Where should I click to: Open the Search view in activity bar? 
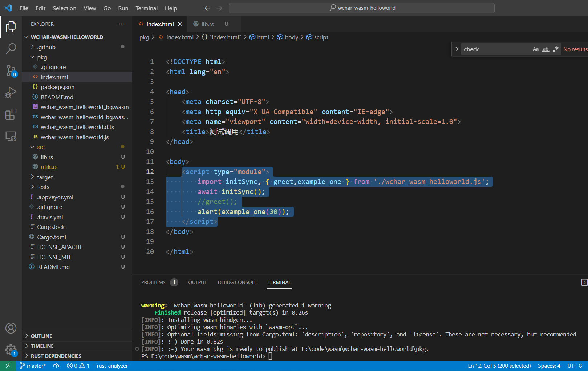11,48
